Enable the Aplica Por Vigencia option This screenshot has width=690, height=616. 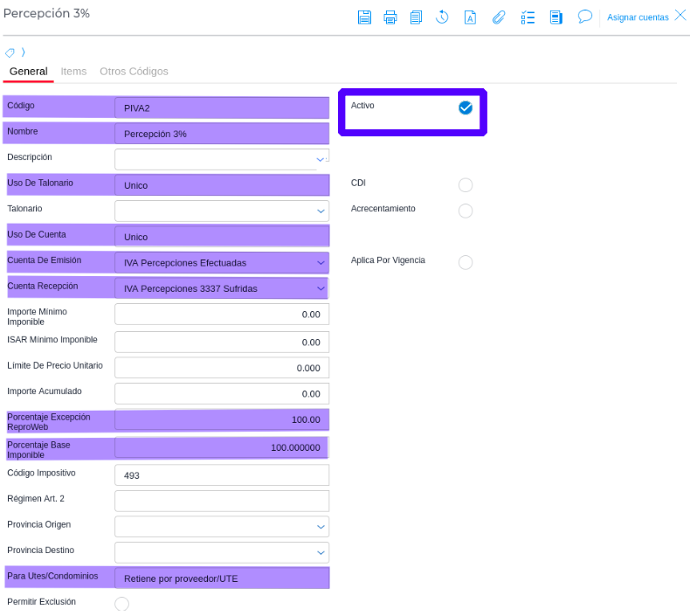click(x=466, y=262)
